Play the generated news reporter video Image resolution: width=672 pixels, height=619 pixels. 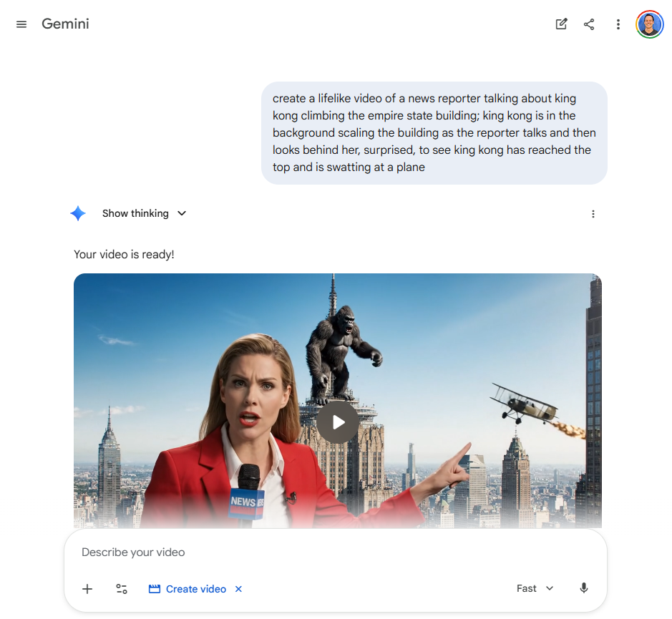(x=337, y=421)
